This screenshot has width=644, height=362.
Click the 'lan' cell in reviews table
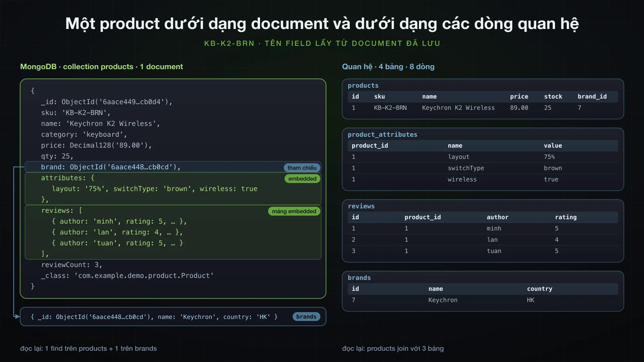click(492, 240)
